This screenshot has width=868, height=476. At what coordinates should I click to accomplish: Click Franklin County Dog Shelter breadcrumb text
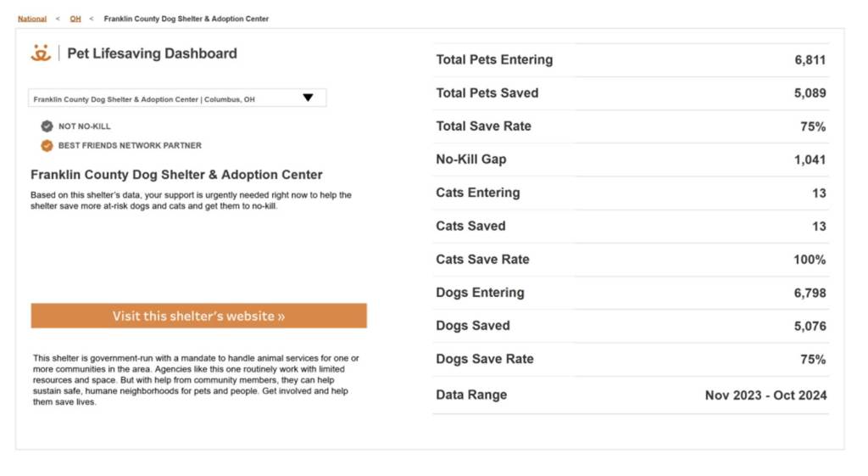pos(186,19)
